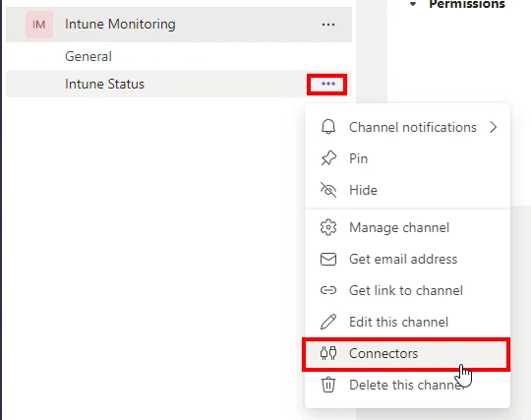Select the Intune Monitoring team name
The height and width of the screenshot is (420, 531).
(x=120, y=25)
